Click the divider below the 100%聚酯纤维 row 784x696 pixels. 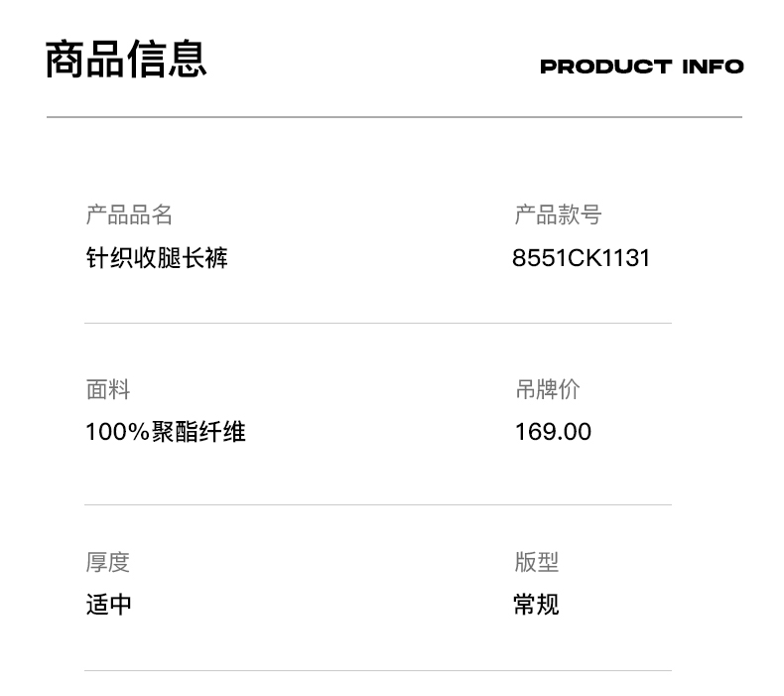(377, 504)
